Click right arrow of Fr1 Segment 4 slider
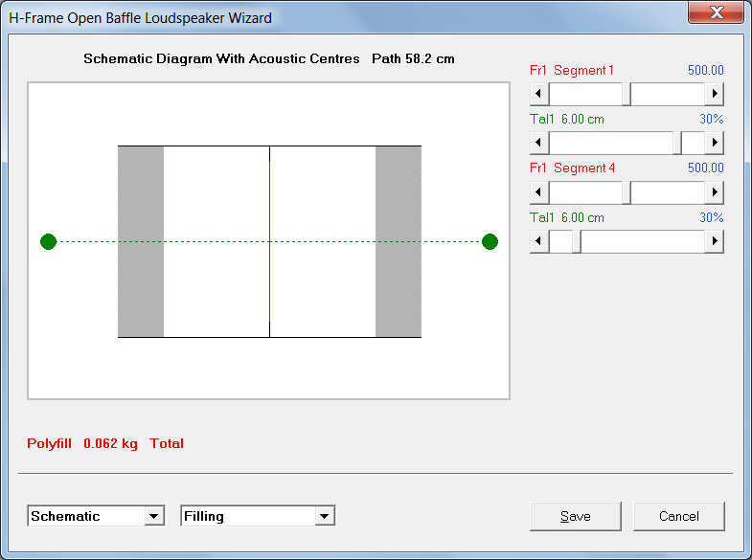This screenshot has height=560, width=752. click(714, 192)
